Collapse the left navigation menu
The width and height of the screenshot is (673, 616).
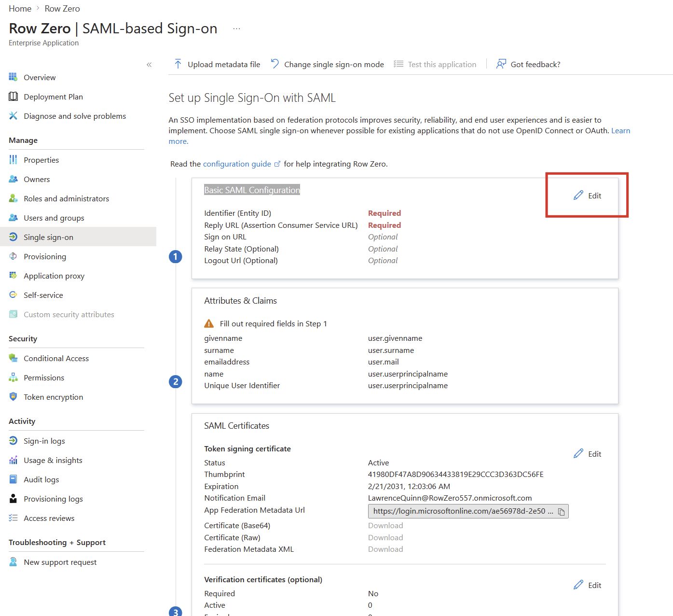149,65
